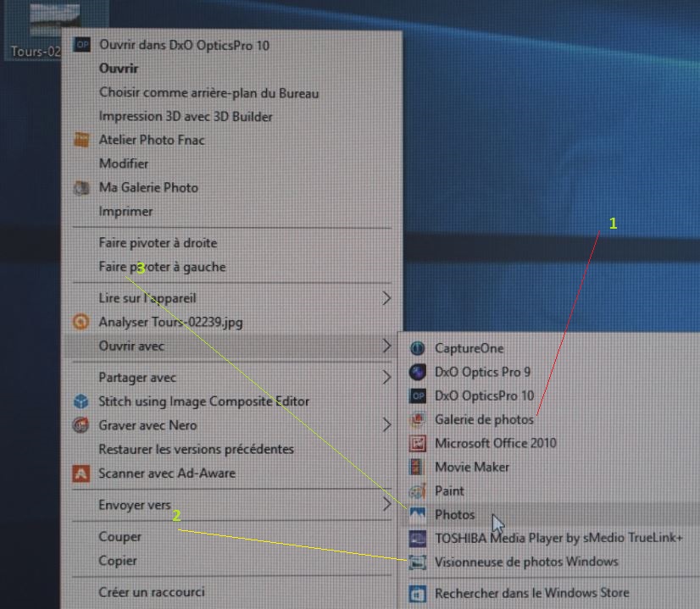The image size is (700, 609).
Task: Click the Ma Galerie Photo icon
Action: [x=81, y=188]
